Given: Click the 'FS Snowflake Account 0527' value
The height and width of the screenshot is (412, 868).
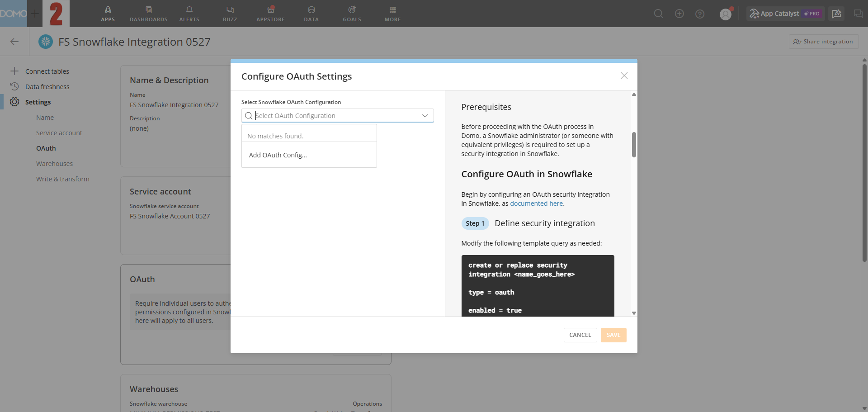Looking at the screenshot, I should (170, 216).
